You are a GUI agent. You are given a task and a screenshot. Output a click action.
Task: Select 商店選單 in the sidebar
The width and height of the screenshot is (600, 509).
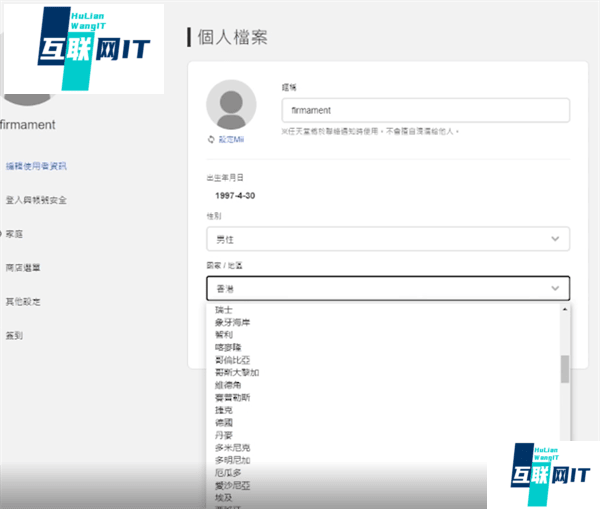[x=23, y=267]
